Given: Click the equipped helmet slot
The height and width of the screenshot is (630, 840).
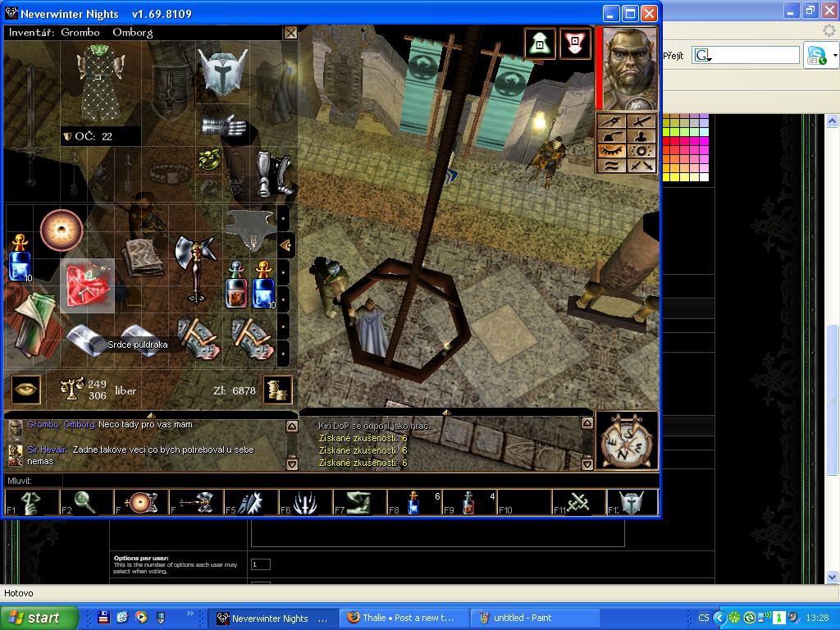Looking at the screenshot, I should click(x=222, y=73).
